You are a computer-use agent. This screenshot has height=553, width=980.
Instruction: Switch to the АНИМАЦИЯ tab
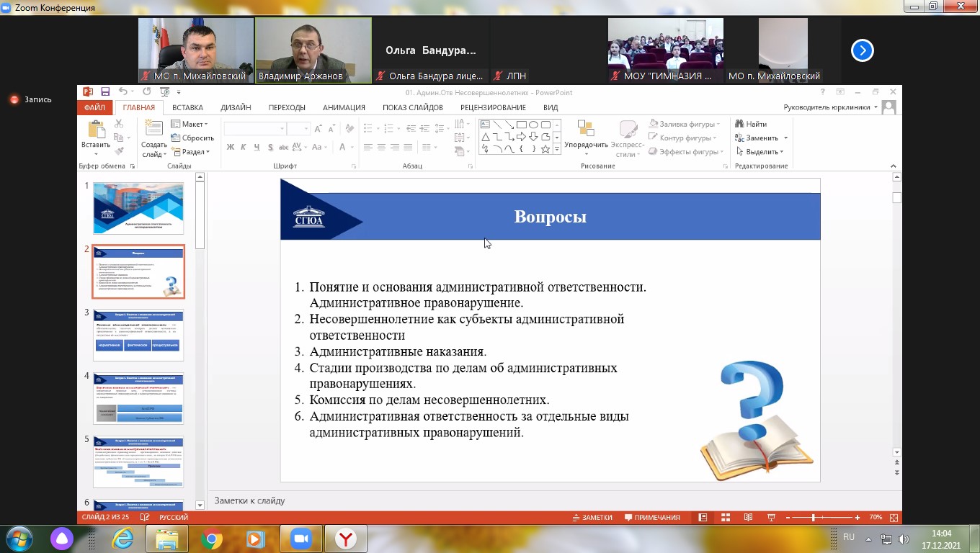pos(344,107)
